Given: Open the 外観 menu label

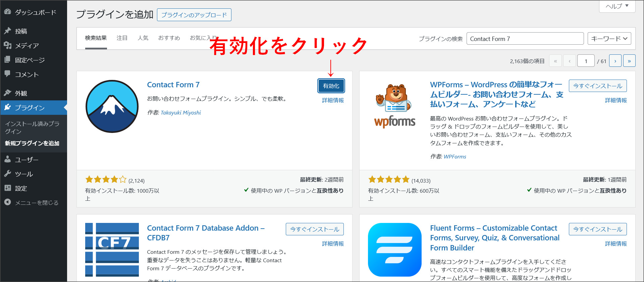Looking at the screenshot, I should 21,93.
